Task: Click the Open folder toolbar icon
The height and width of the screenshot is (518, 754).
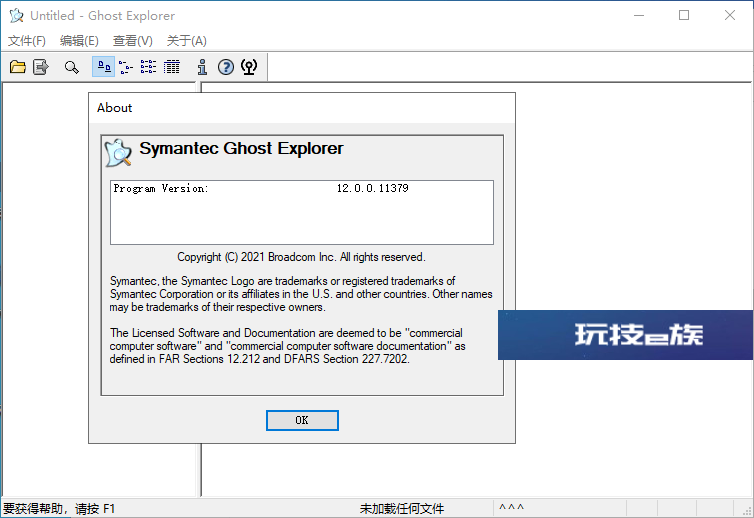Action: [18, 67]
